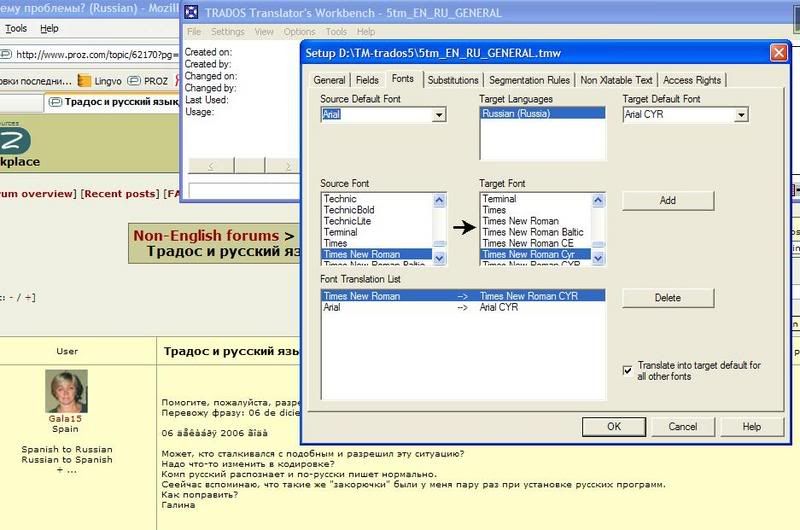
Task: Open Gala15 user profile link
Action: pos(65,418)
